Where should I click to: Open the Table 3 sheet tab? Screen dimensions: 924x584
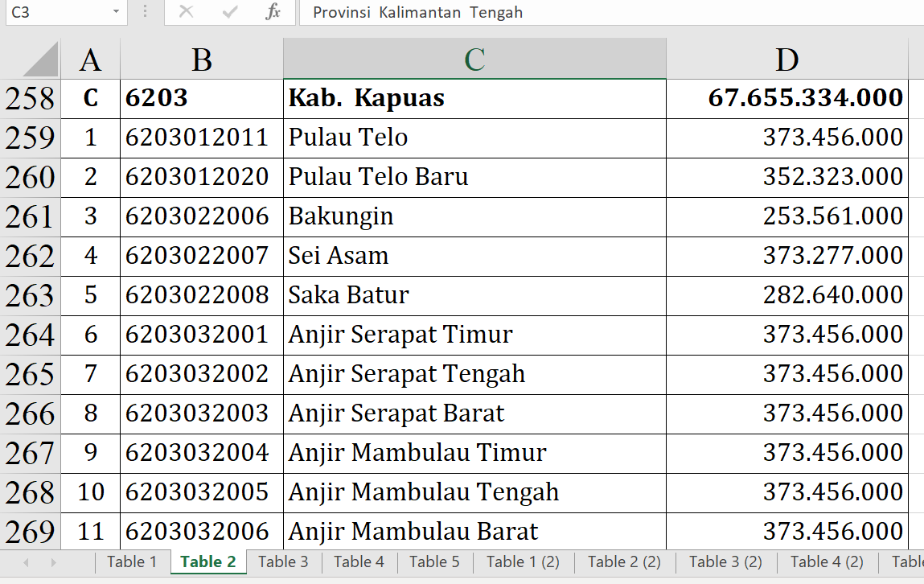pyautogui.click(x=283, y=561)
